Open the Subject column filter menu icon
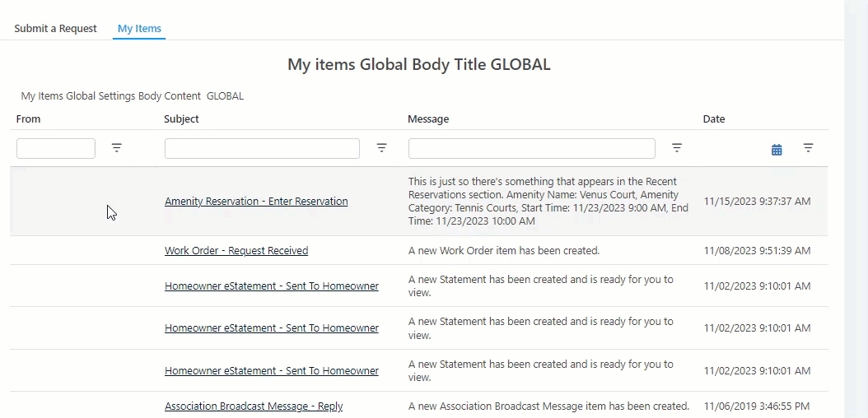Viewport: 868px width, 418px height. [381, 147]
